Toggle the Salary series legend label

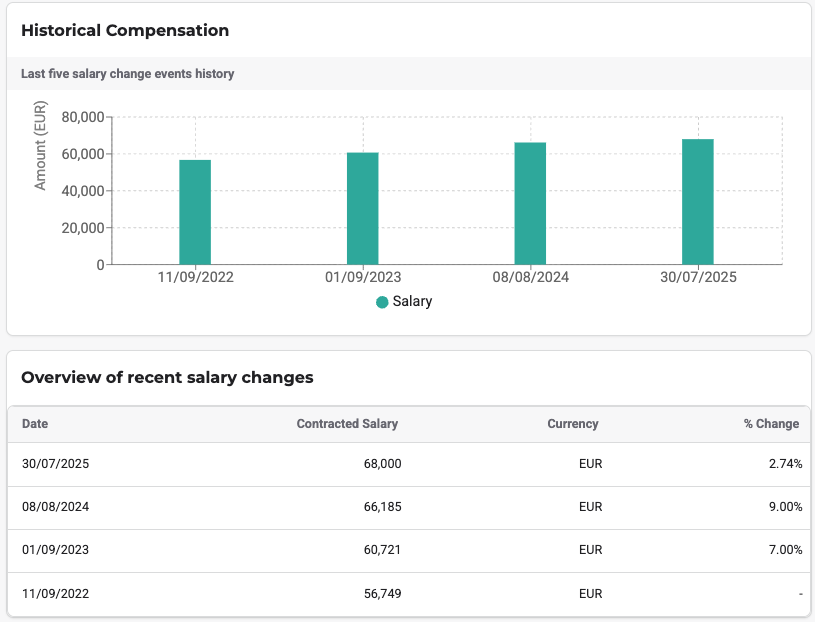point(412,301)
